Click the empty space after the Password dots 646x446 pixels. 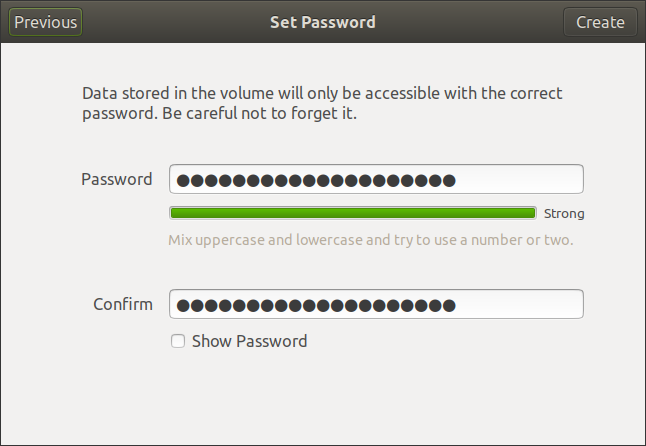[518, 180]
